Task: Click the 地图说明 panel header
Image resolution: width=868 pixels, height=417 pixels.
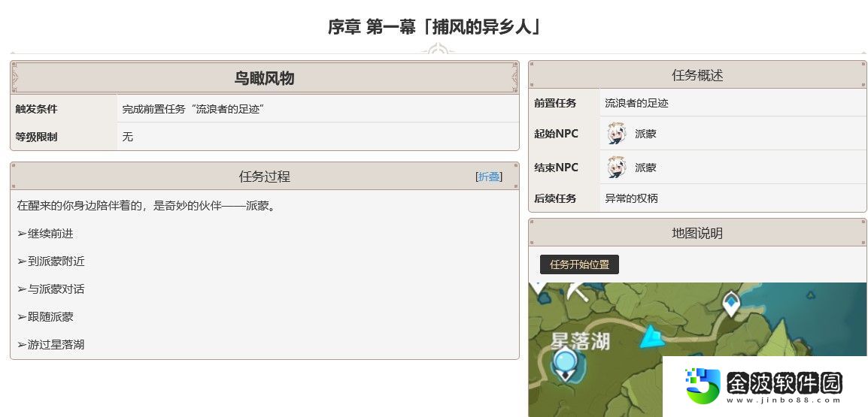Action: pyautogui.click(x=697, y=233)
